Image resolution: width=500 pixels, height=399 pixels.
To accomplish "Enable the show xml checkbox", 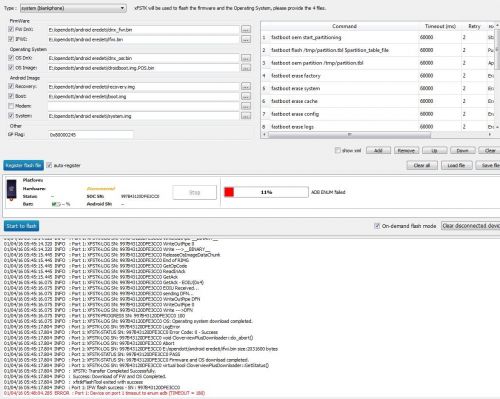I will click(337, 150).
